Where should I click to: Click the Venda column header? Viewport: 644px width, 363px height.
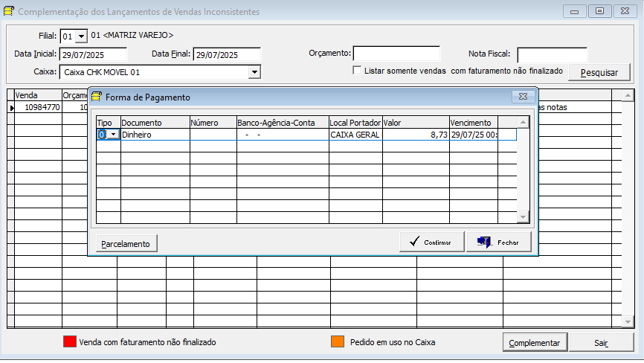click(38, 95)
